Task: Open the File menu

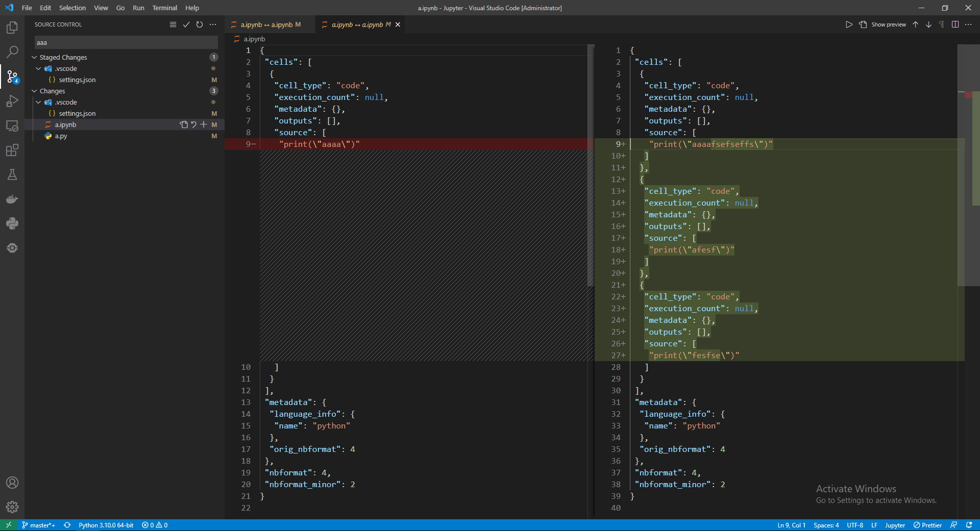Action: (x=27, y=8)
